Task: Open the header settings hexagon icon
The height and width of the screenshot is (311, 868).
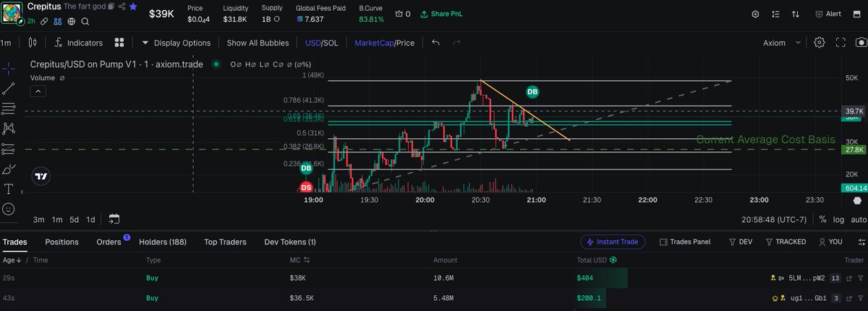Action: [755, 14]
